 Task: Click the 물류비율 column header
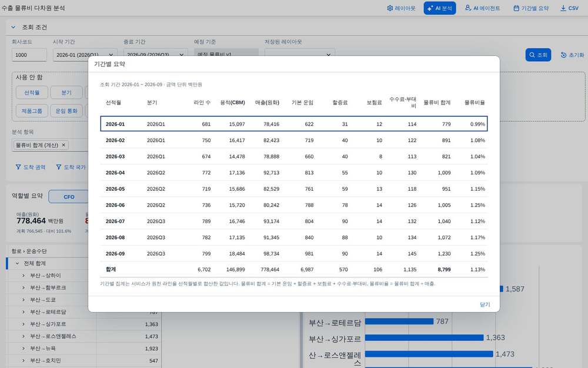click(x=475, y=102)
